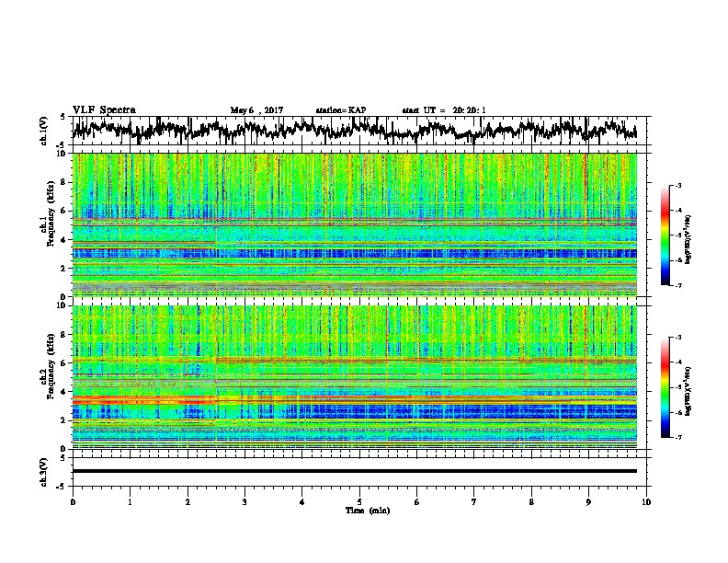728x563 pixels.
Task: Click time axis tick label '2'
Action: coord(188,502)
